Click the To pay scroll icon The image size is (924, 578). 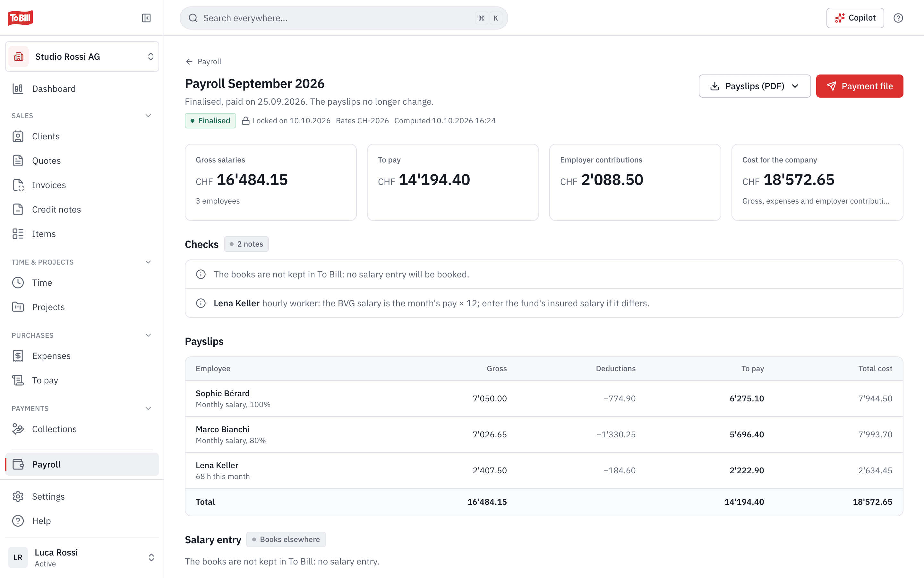18,381
